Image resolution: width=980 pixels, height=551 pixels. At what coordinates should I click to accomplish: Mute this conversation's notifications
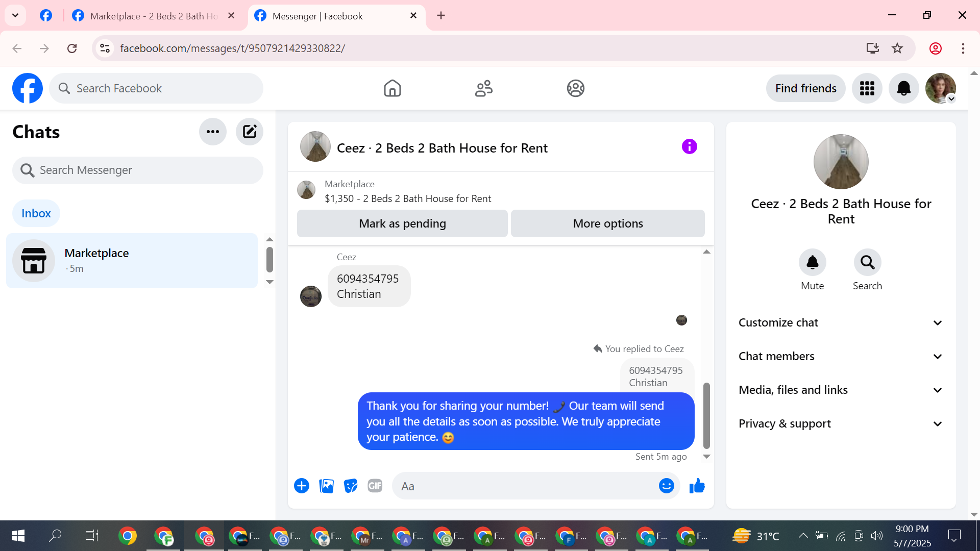(812, 263)
